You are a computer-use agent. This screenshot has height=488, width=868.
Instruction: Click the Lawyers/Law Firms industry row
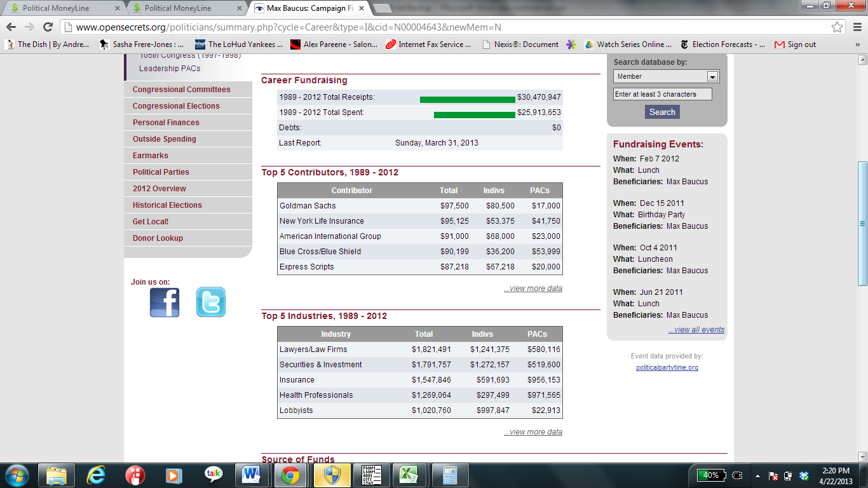point(420,349)
